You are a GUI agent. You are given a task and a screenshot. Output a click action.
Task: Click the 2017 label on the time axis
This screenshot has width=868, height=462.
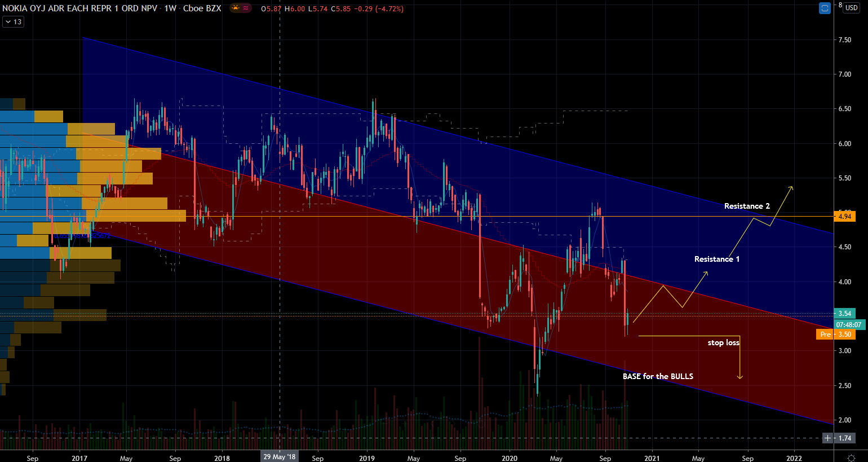(79, 458)
